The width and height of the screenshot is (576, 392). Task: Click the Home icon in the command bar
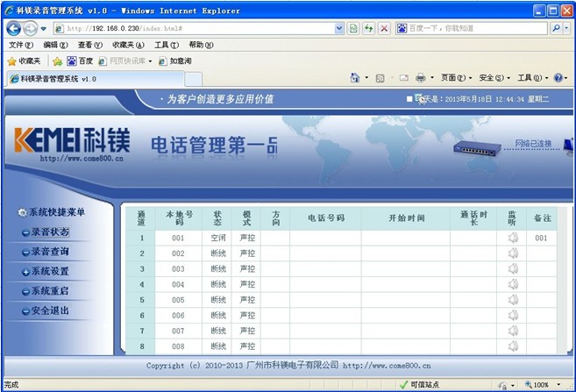pyautogui.click(x=355, y=78)
